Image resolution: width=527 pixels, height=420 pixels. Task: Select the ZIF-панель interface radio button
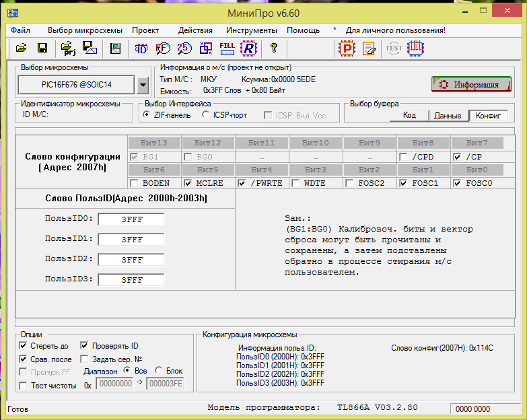click(146, 114)
